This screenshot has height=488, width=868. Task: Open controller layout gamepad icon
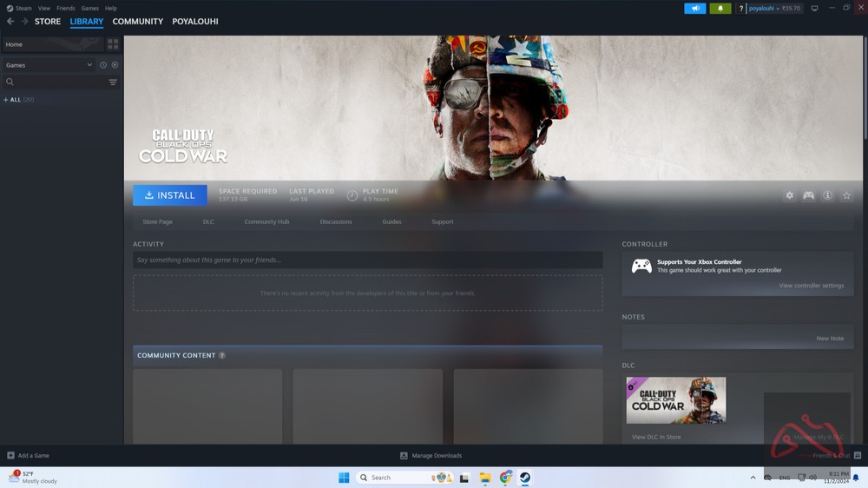pyautogui.click(x=808, y=195)
